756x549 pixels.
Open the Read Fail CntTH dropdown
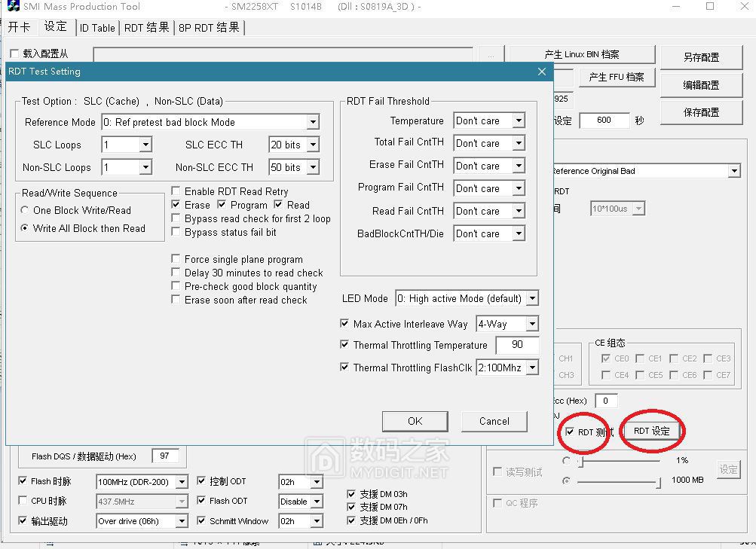tap(519, 211)
